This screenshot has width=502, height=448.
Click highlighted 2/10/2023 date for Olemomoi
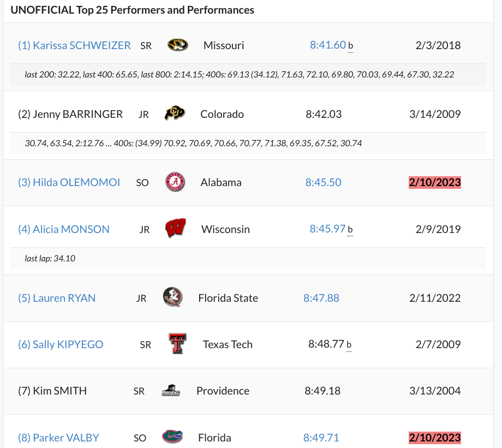(435, 183)
